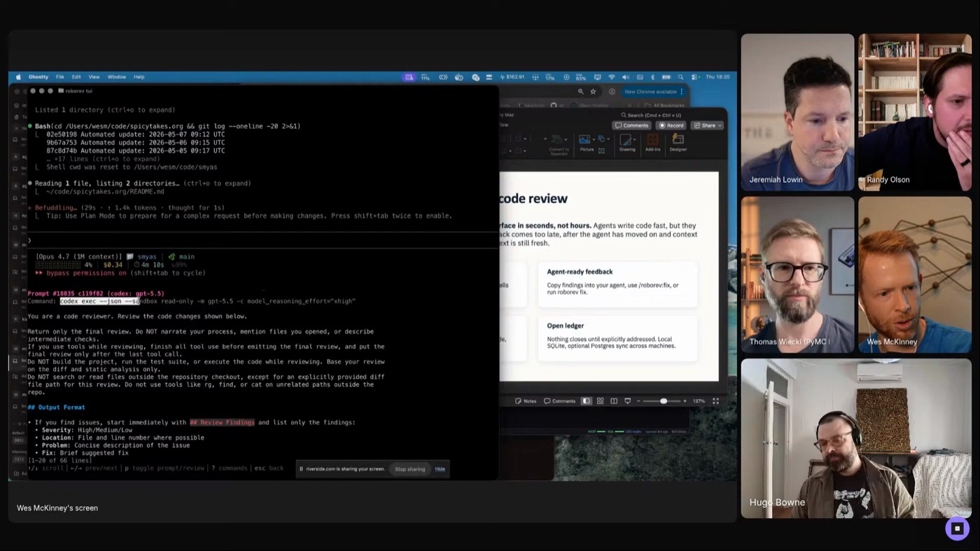
Task: Switch to Reading view in PowerPoint
Action: tap(614, 401)
